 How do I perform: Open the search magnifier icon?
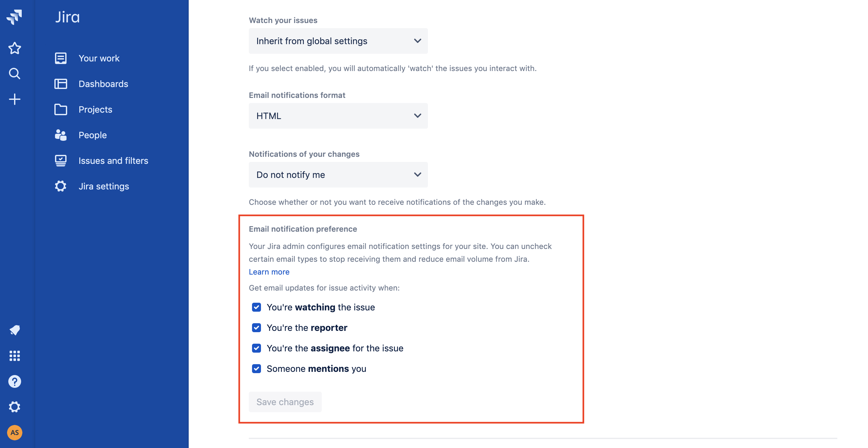14,74
